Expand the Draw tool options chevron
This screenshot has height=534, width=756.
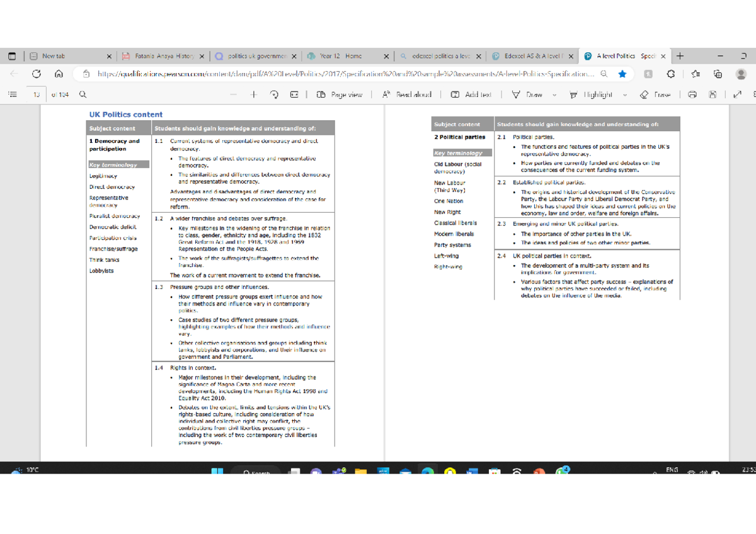coord(555,94)
